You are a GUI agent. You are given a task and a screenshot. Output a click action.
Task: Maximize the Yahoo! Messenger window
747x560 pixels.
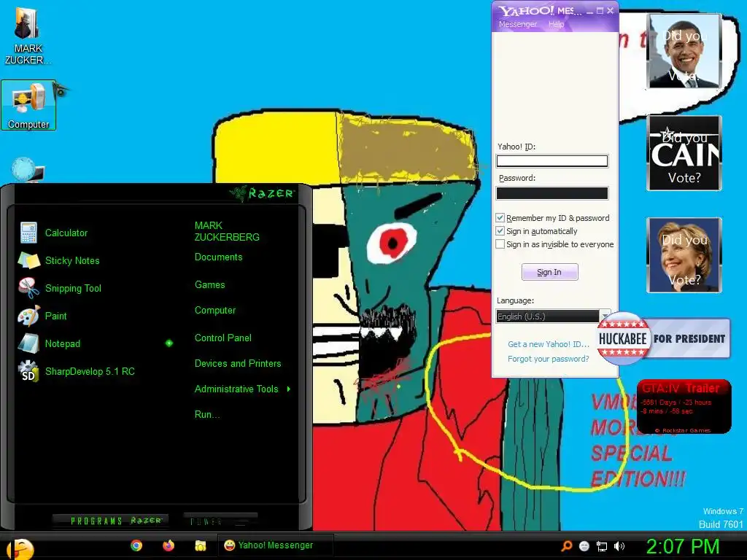pyautogui.click(x=600, y=11)
